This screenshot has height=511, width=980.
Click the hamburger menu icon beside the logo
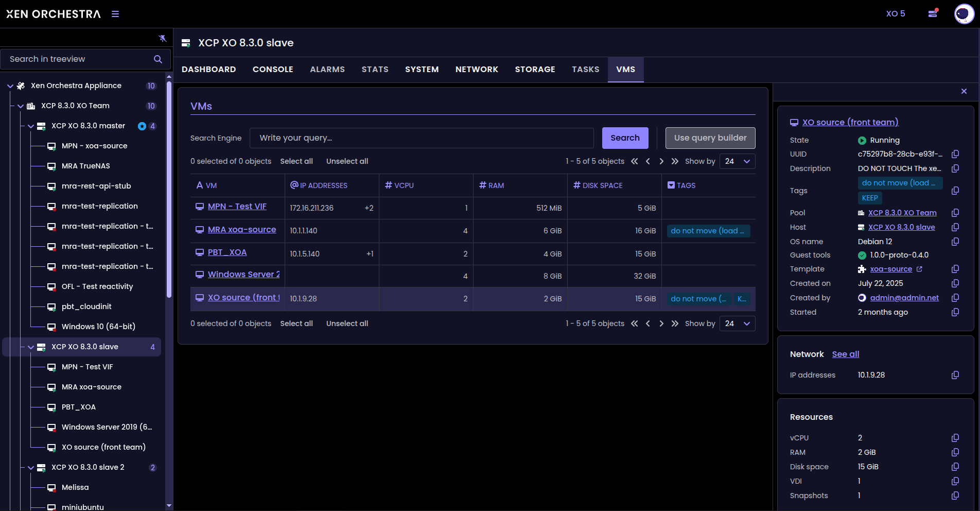[x=115, y=14]
